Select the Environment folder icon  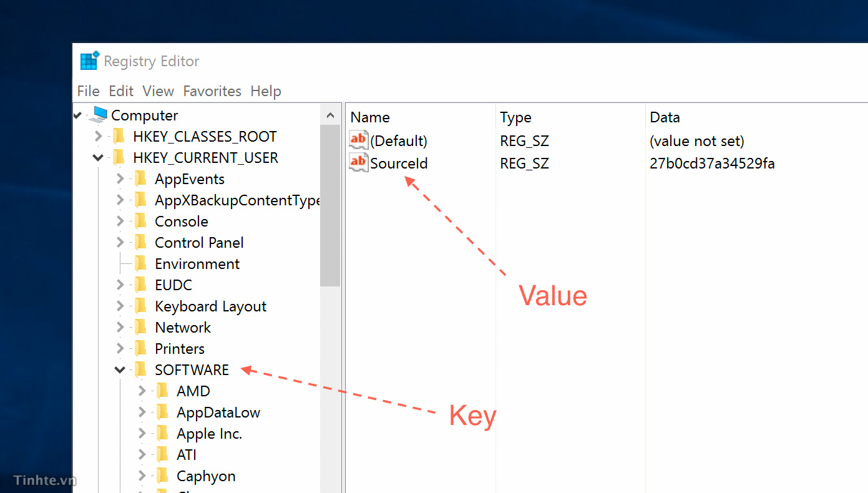[x=140, y=264]
